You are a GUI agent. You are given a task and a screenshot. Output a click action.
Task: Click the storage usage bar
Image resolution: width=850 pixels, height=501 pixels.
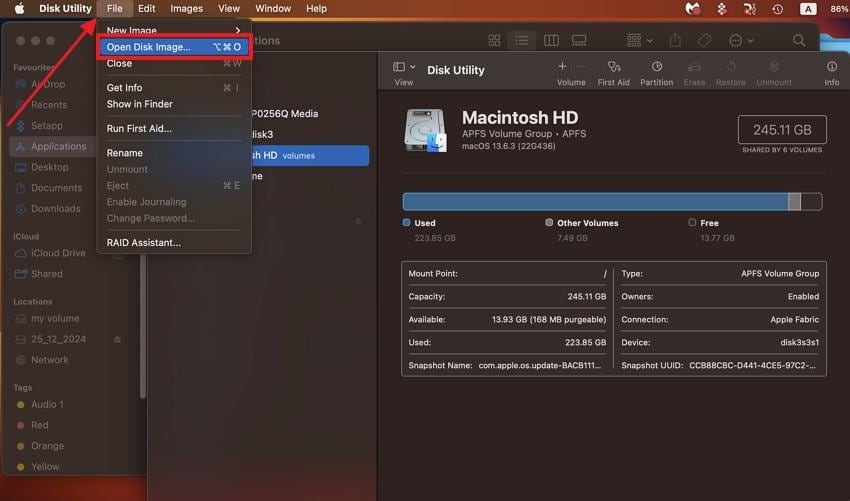click(x=612, y=201)
